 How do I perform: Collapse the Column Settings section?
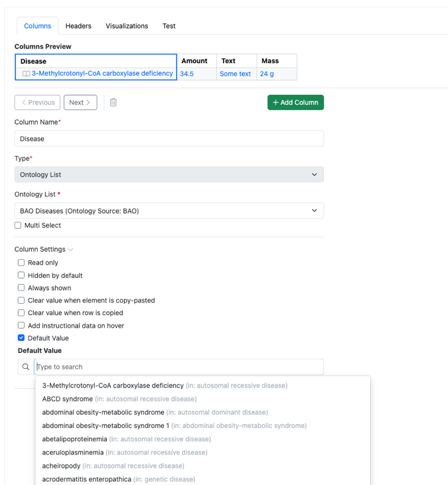(44, 249)
